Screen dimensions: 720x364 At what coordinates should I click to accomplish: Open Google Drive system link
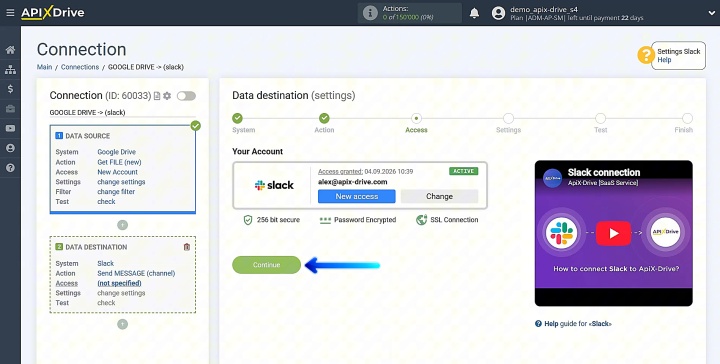(x=117, y=152)
